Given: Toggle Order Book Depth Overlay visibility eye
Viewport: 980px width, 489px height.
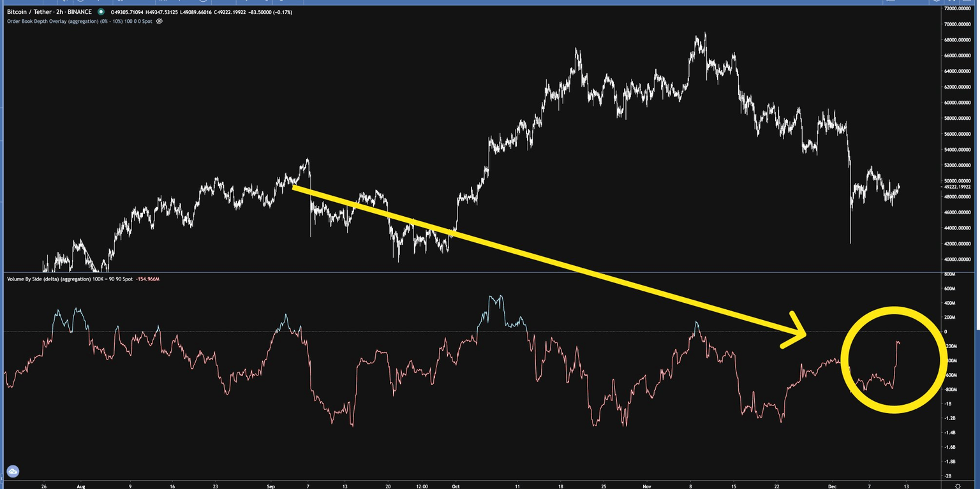Looking at the screenshot, I should pos(160,21).
